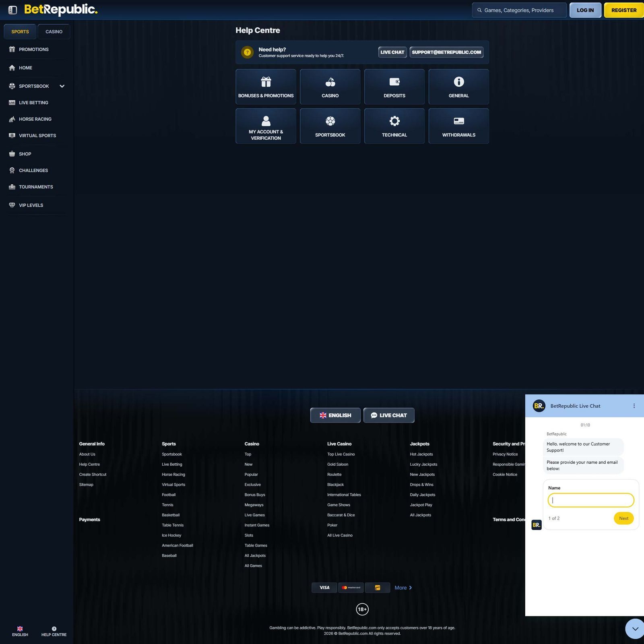Open the Sportsbook help category tile
The height and width of the screenshot is (644, 644).
click(x=330, y=126)
